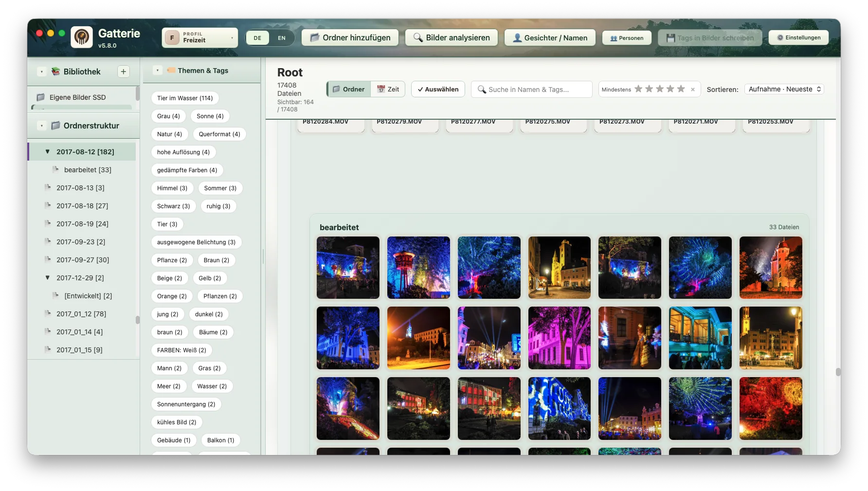Open the Personen view
The height and width of the screenshot is (491, 868).
coord(627,38)
